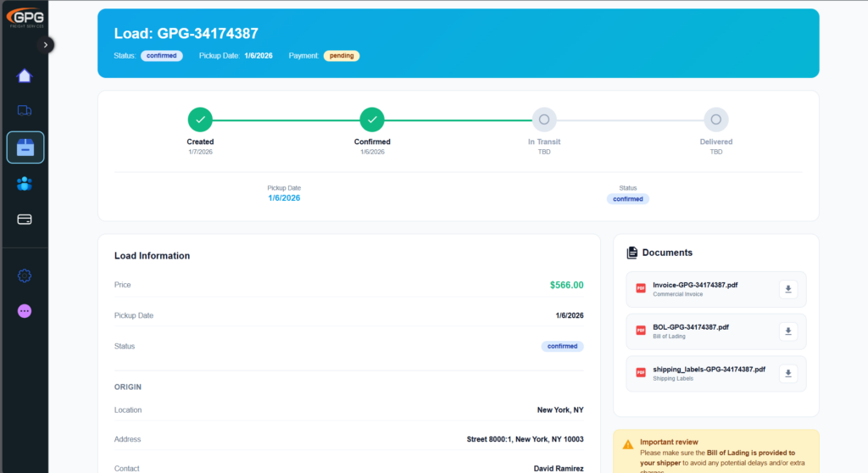The width and height of the screenshot is (868, 473).
Task: Click the confirmed status badge in header
Action: [161, 56]
